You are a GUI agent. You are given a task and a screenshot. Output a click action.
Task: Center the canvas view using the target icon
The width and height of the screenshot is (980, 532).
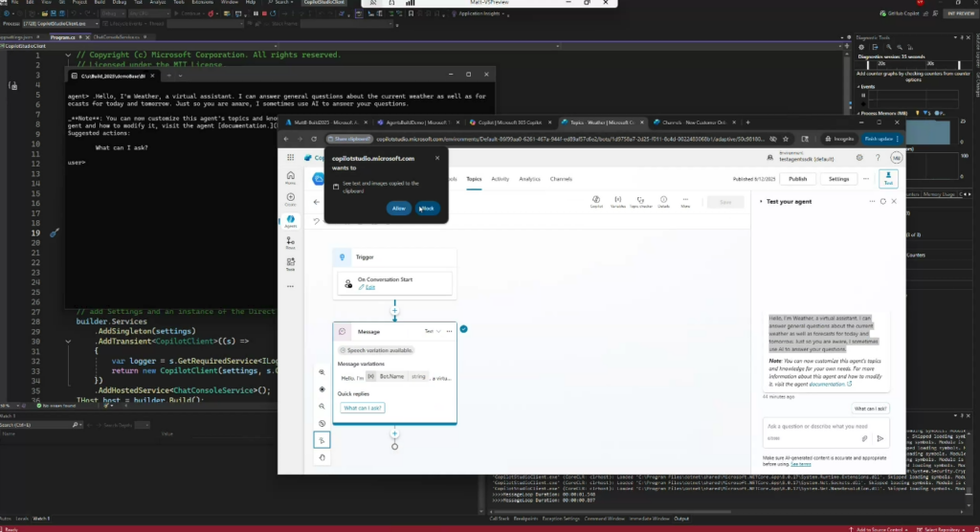322,389
